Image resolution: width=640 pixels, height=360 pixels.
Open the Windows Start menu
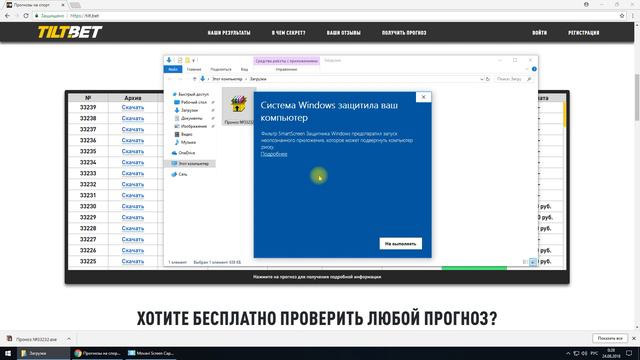[8, 353]
